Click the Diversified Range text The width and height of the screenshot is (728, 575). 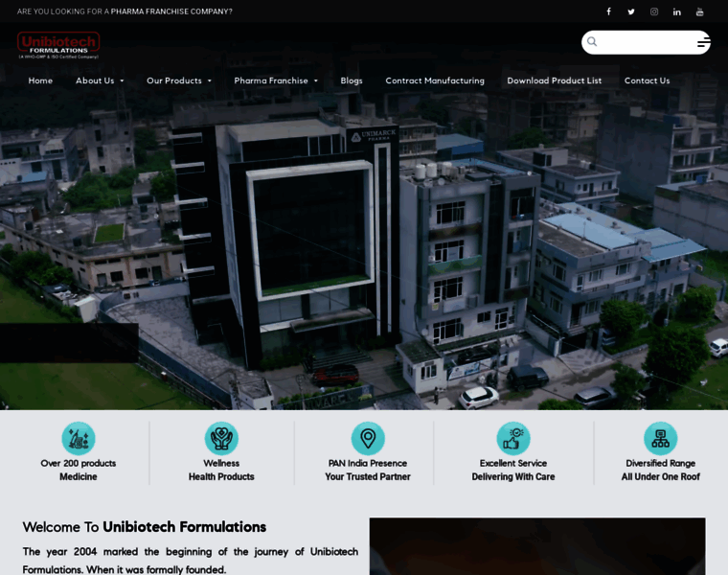tap(660, 463)
